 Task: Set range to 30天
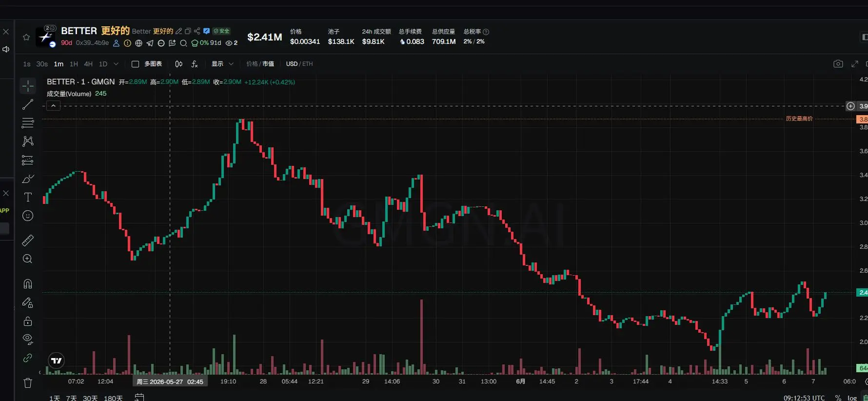point(90,398)
